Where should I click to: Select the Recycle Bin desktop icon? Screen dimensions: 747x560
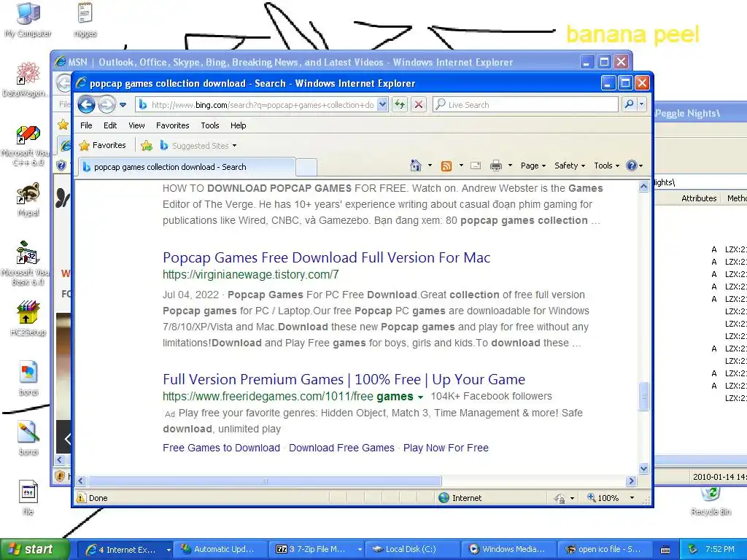(x=711, y=501)
